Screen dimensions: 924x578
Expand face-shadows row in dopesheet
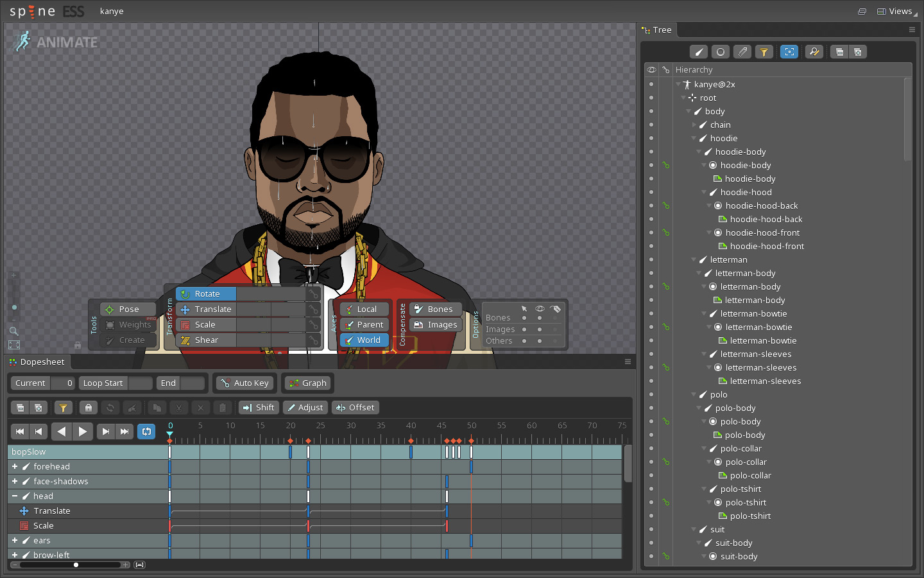pyautogui.click(x=15, y=482)
